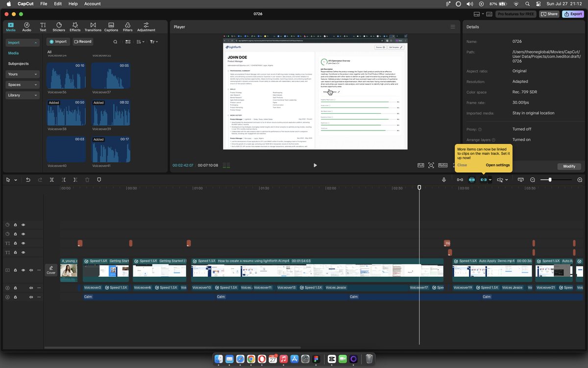
Task: Expand the Library section
Action: coord(23,95)
